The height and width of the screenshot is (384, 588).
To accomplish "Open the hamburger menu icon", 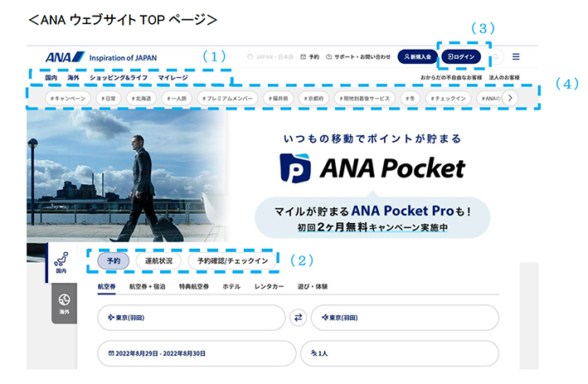I will [516, 56].
